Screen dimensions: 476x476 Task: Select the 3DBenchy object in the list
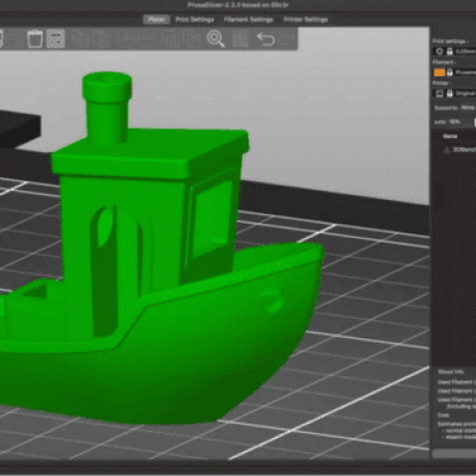tap(464, 149)
